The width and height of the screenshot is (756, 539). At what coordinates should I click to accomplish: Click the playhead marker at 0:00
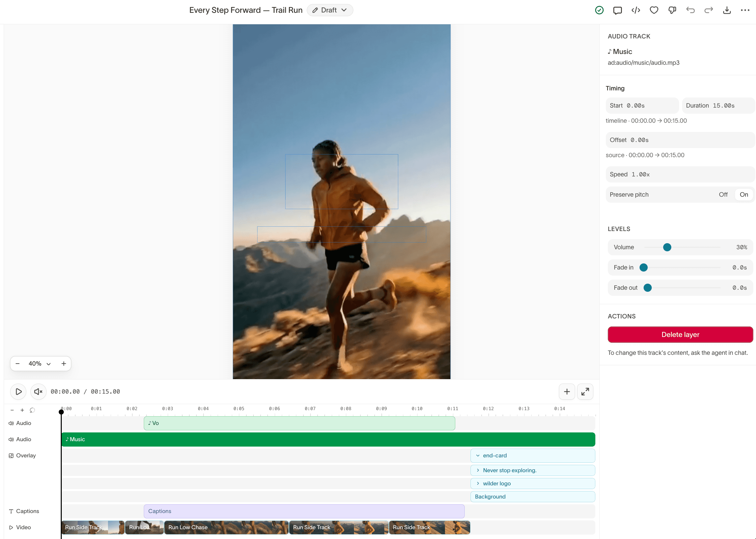coord(61,412)
